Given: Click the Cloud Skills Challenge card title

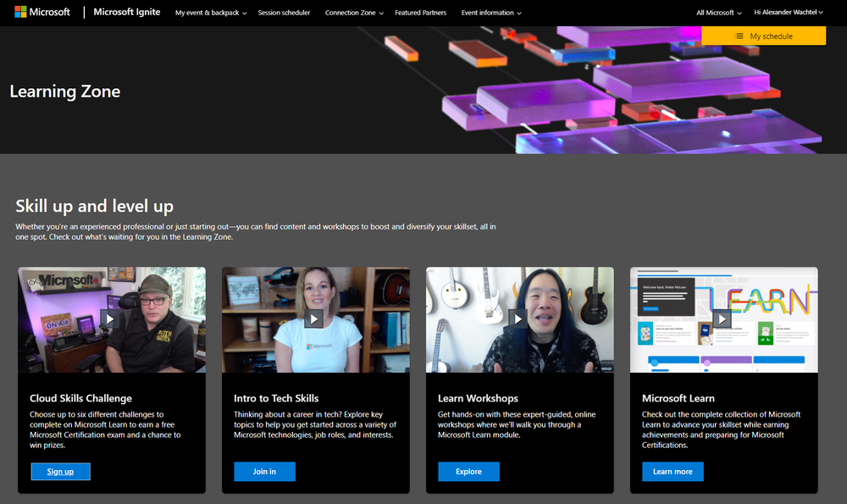Looking at the screenshot, I should (81, 398).
